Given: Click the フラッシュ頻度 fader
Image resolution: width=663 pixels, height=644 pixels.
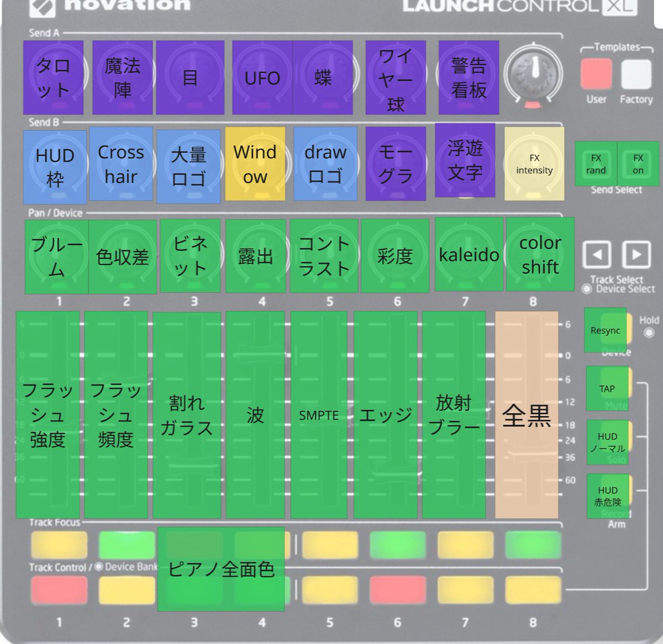Looking at the screenshot, I should (116, 415).
